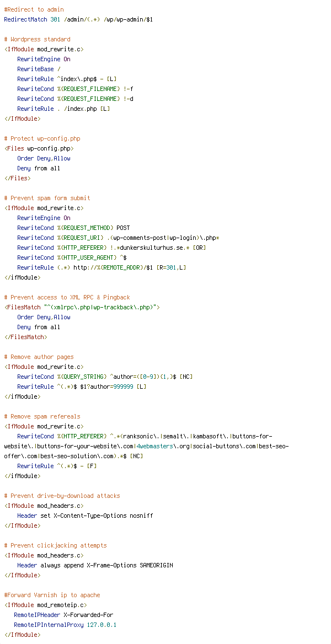Screen dimensions: 331x644
Task: Click the closing '</FilesMatch>' tag
Action: 25,337
